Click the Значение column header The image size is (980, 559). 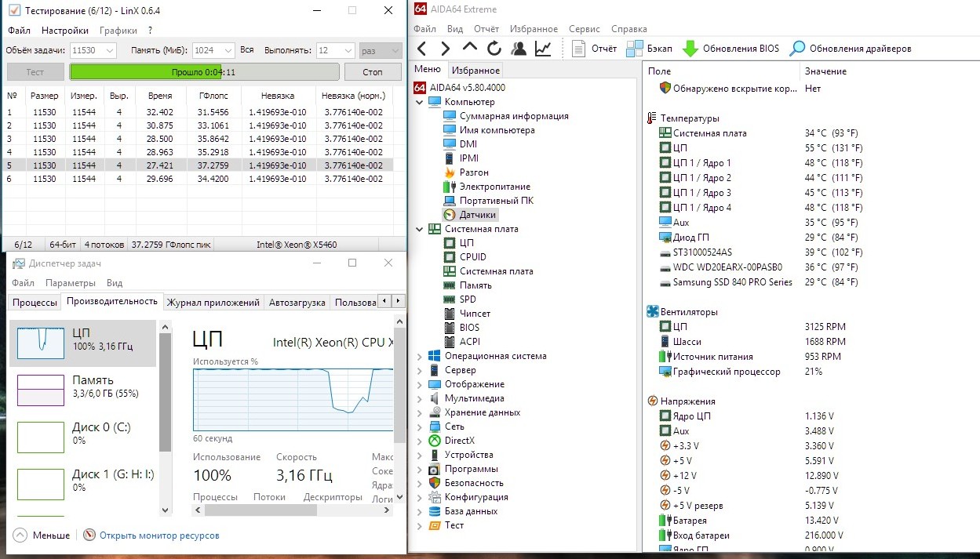(x=889, y=71)
